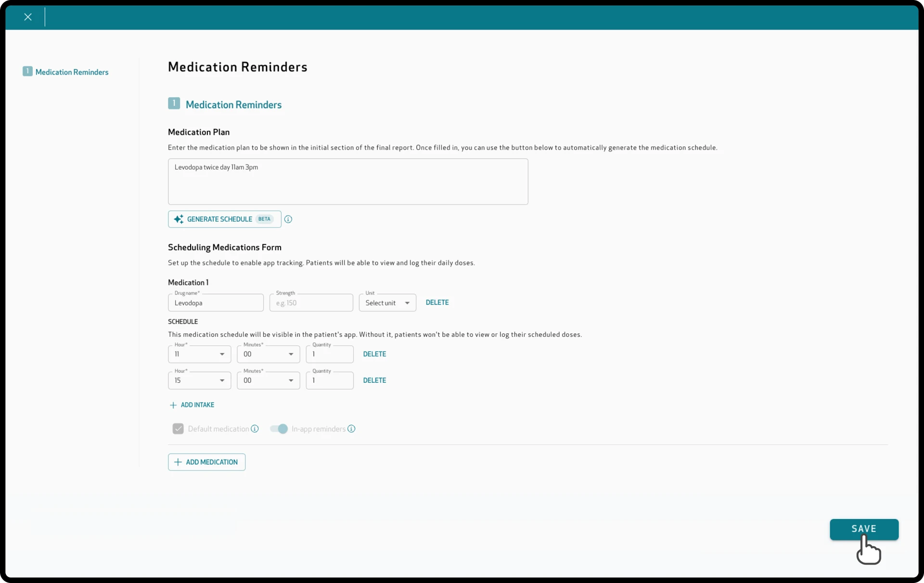
Task: Uncheck the Default medication checkbox
Action: 178,429
